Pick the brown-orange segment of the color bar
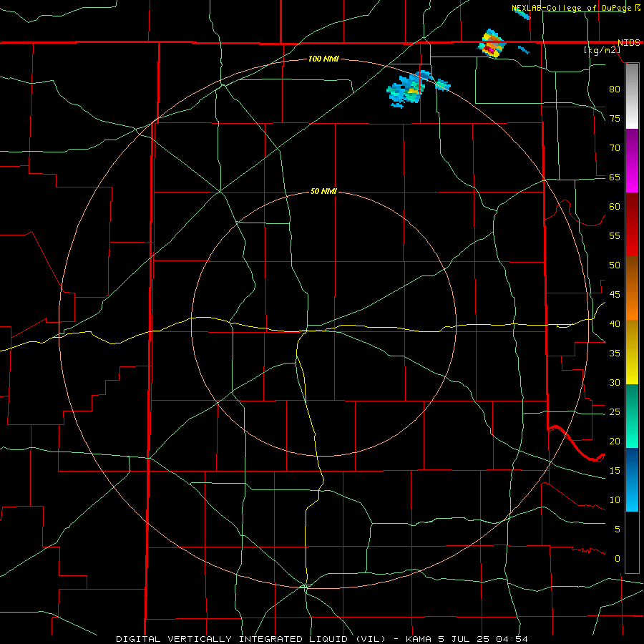This screenshot has width=644, height=644. pos(632,288)
